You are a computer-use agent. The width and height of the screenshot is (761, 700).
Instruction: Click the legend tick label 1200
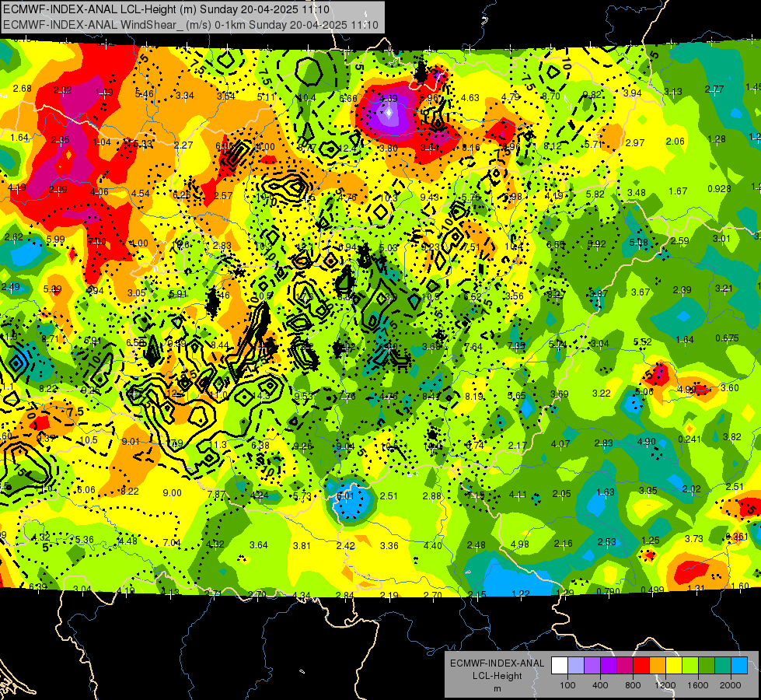[x=665, y=685]
